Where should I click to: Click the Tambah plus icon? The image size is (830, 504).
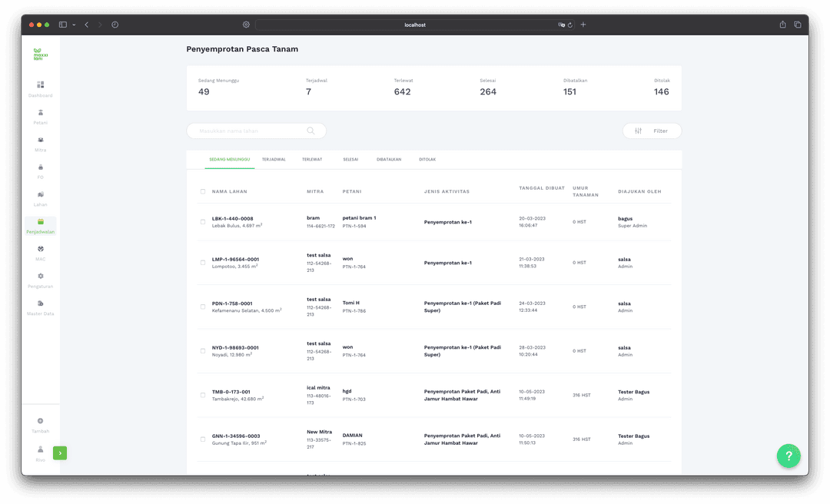click(41, 421)
